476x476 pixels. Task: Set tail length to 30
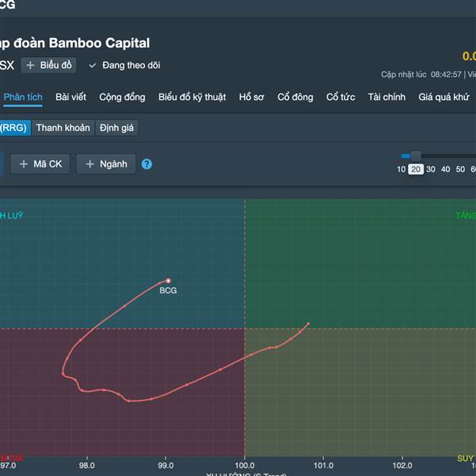tap(431, 170)
